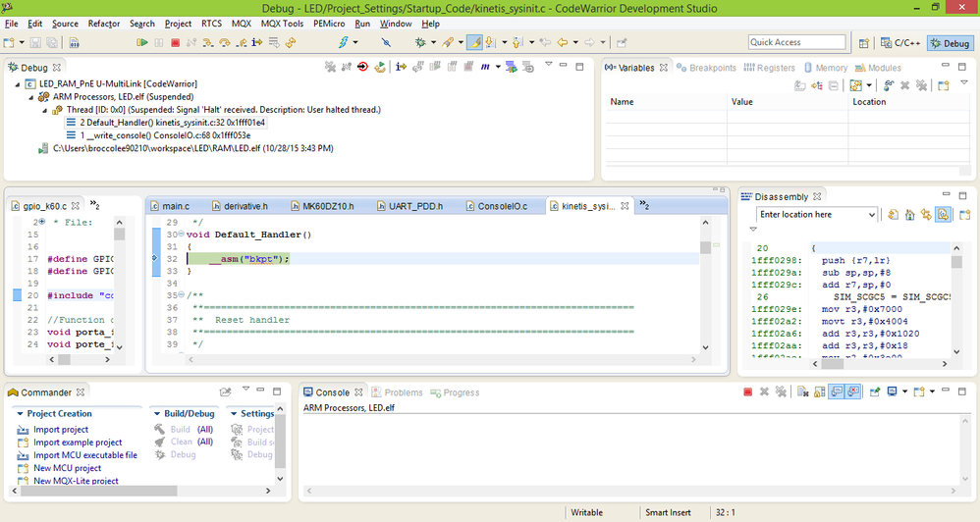Click the Debug bug icon in main toolbar
Screen dimensions: 980x522
[420, 42]
